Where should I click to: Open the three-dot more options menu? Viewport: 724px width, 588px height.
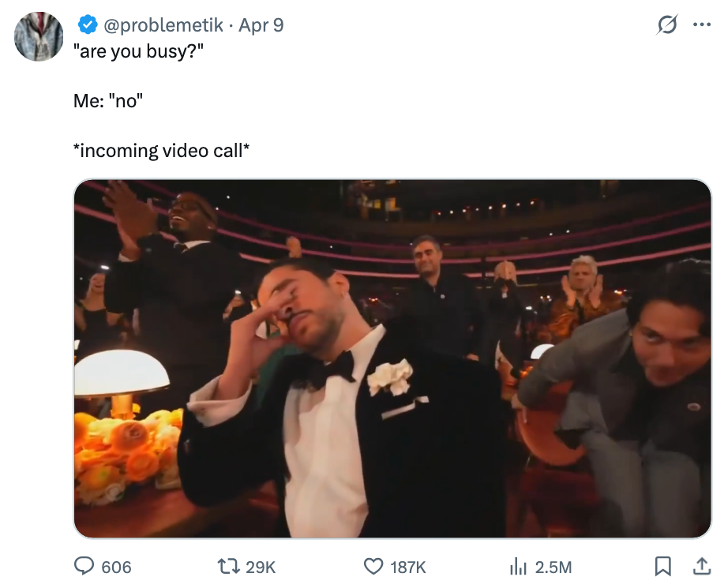[x=701, y=25]
